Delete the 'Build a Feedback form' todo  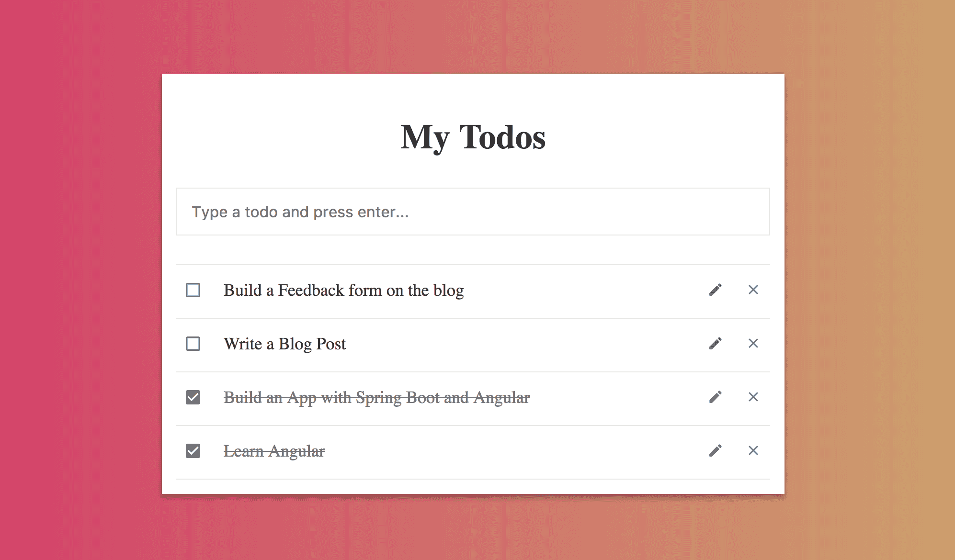[753, 290]
